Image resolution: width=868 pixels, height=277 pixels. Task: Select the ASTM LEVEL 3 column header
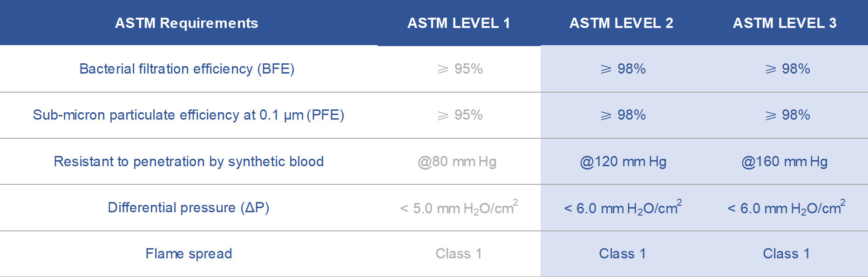coord(785,23)
